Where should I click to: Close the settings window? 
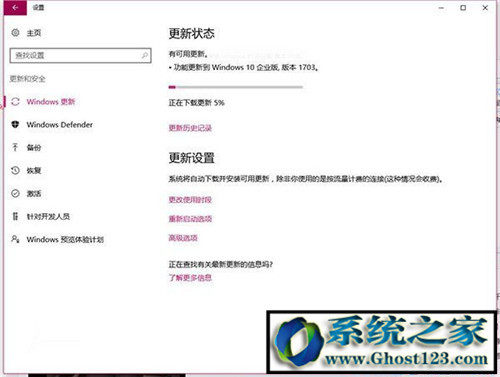(x=485, y=8)
